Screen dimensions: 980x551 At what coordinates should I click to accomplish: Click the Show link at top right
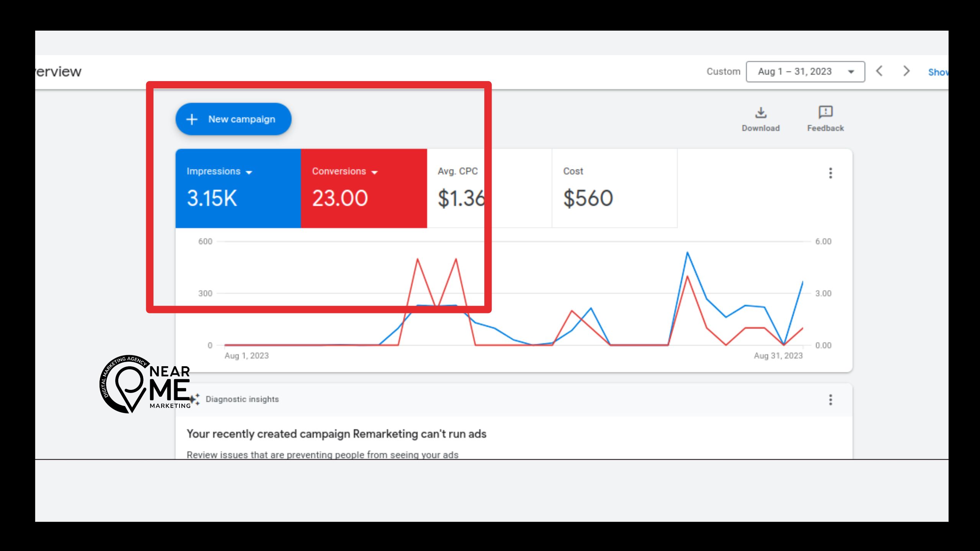coord(938,72)
